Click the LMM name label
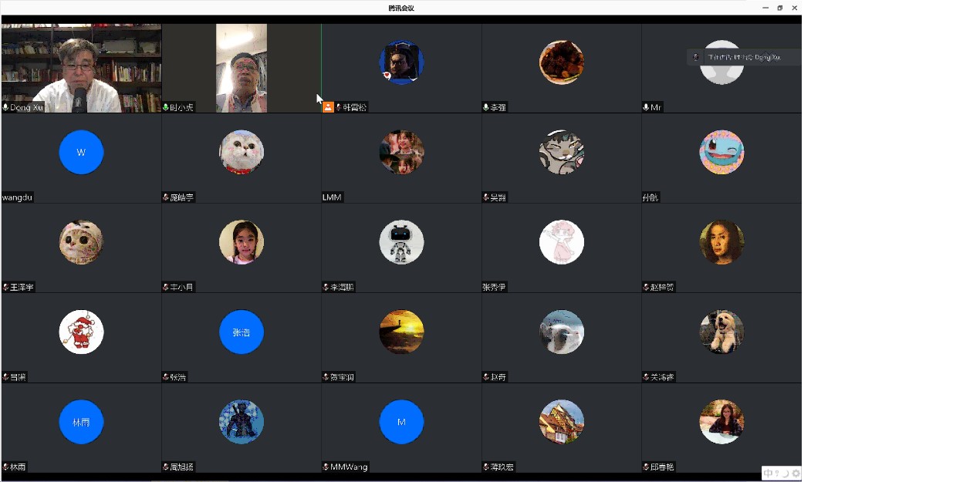Image resolution: width=980 pixels, height=482 pixels. [332, 197]
